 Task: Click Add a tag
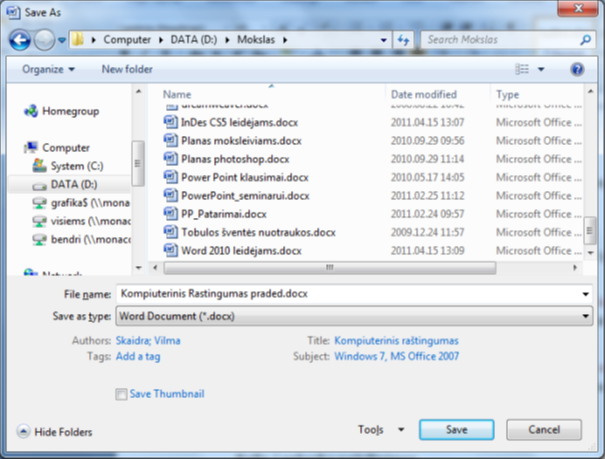(x=138, y=356)
